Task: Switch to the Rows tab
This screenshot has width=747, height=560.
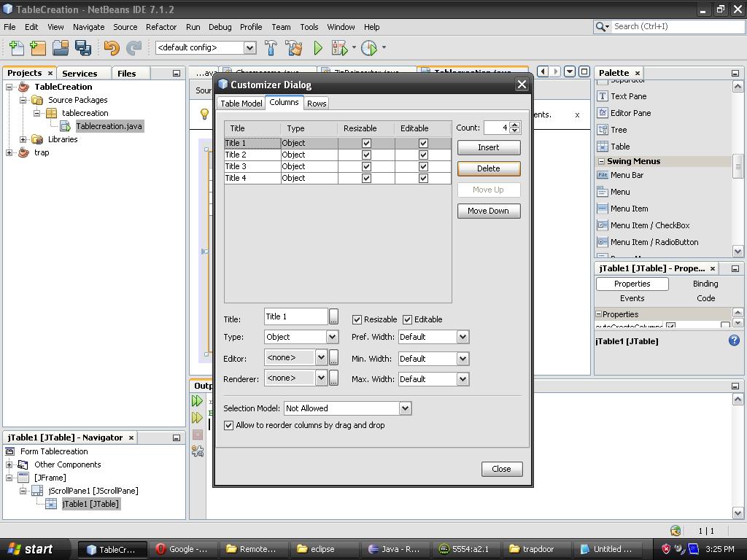Action: [x=317, y=103]
